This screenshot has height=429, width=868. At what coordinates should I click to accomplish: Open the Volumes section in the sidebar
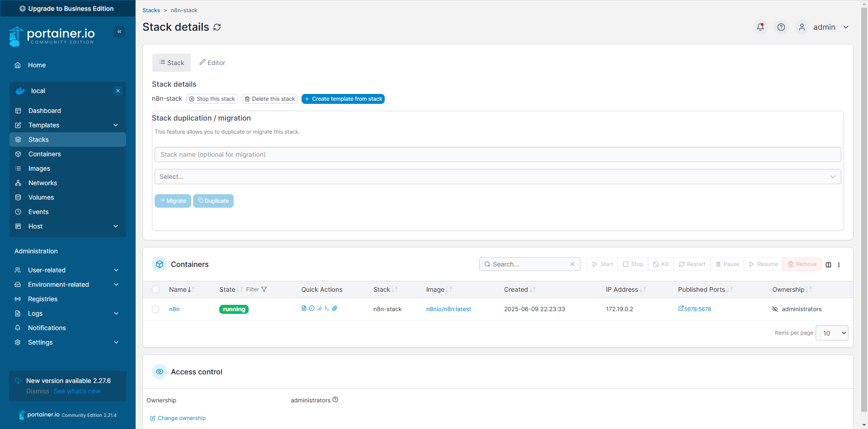(41, 197)
